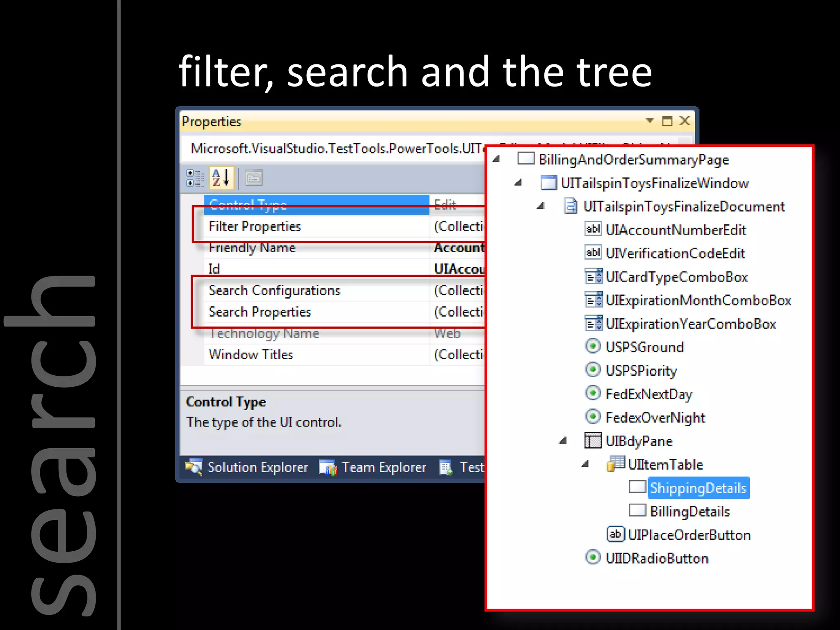
Task: Click the UIItemTable table icon
Action: click(x=615, y=464)
